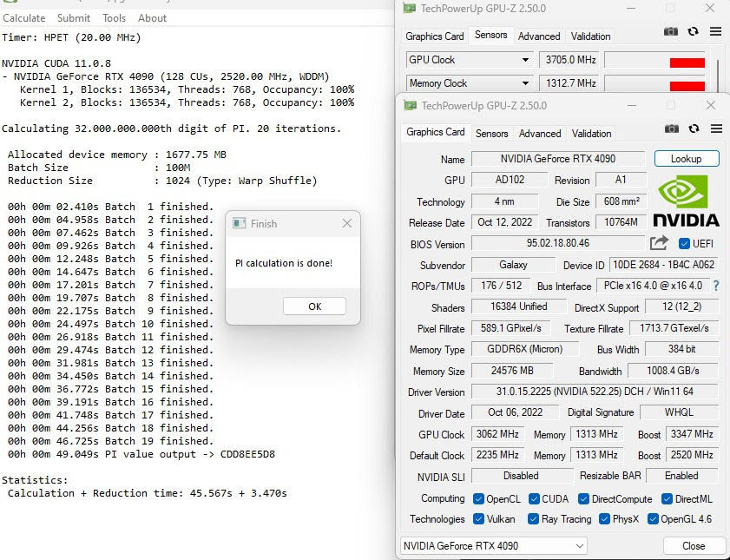Start the PCIe render test question-mark icon
Image resolution: width=730 pixels, height=560 pixels.
tap(716, 286)
